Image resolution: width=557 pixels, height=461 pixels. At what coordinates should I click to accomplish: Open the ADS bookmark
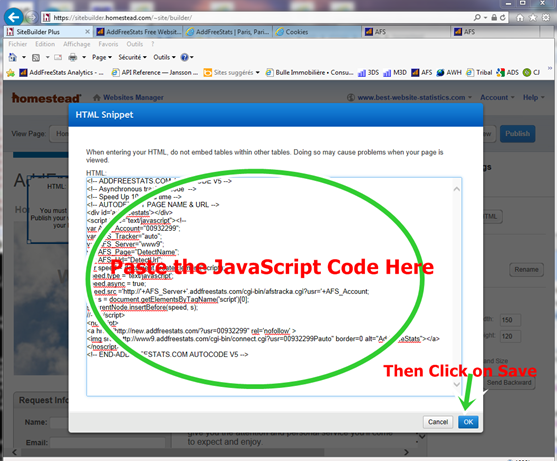point(508,73)
